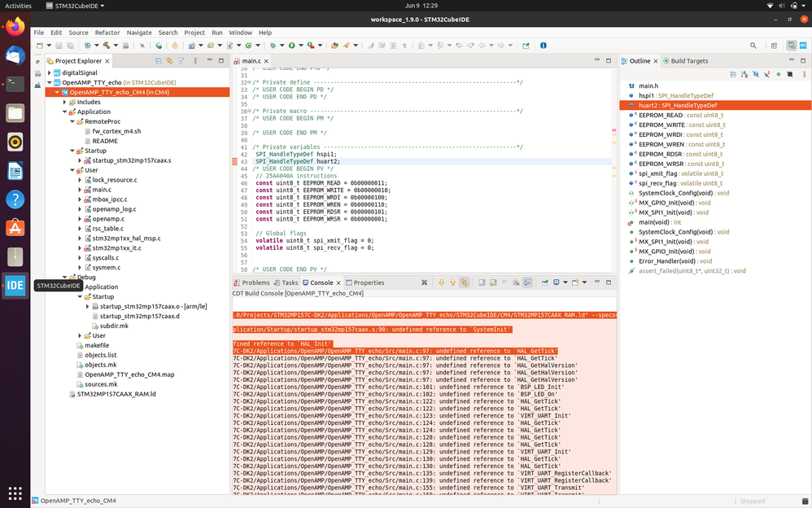The width and height of the screenshot is (812, 508).
Task: Click Collapse All icon in Outline
Action: [x=733, y=75]
